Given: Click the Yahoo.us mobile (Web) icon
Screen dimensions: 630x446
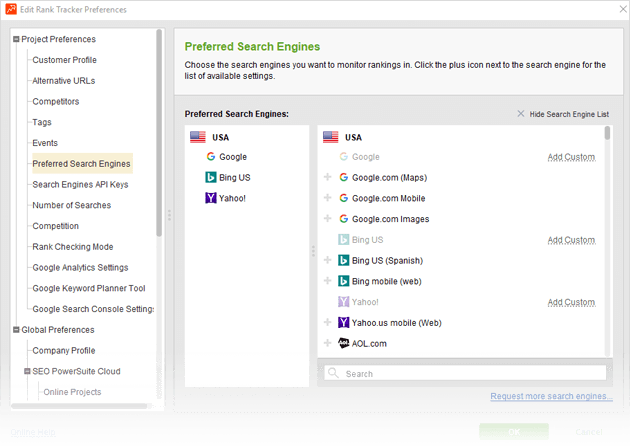Looking at the screenshot, I should point(343,323).
